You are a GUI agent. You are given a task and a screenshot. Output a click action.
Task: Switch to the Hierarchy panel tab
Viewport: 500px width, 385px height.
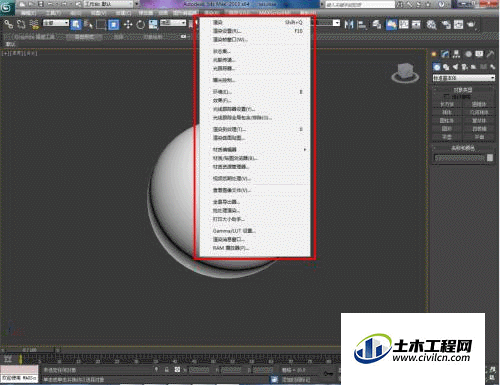[456, 54]
